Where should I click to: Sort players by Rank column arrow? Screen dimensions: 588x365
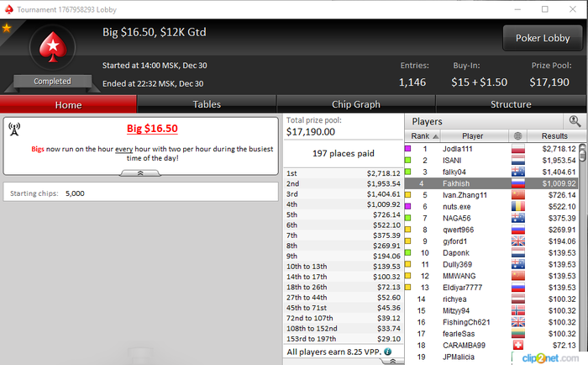coord(435,136)
